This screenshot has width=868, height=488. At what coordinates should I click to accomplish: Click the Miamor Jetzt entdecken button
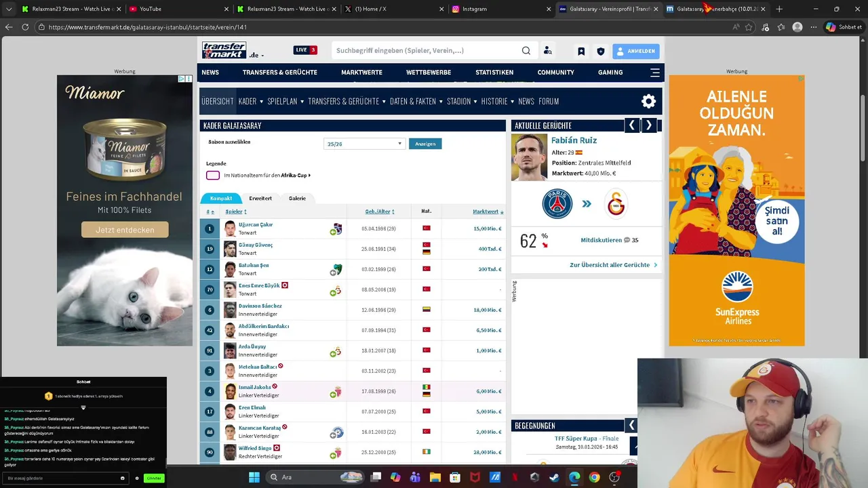(x=125, y=230)
